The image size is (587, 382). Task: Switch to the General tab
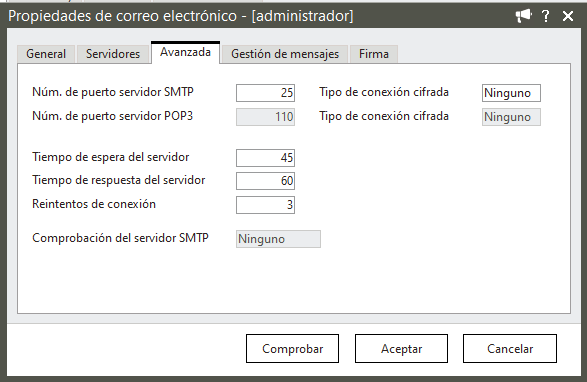(46, 54)
